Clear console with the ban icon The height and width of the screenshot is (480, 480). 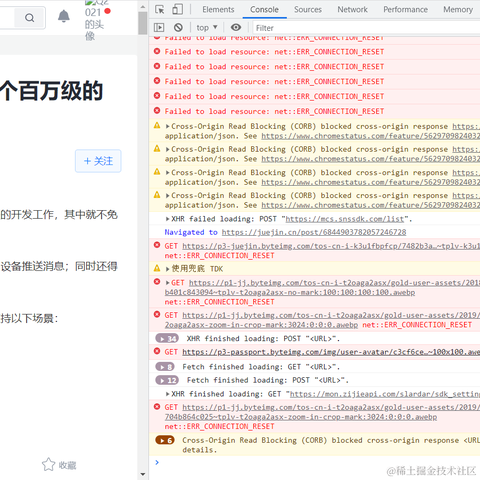click(178, 27)
